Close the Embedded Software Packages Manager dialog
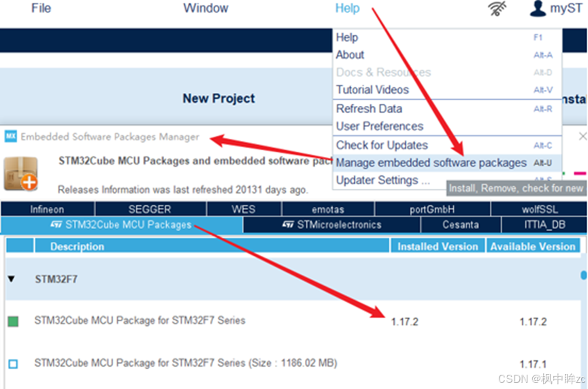Screen dimensions: 588x389 [583, 136]
